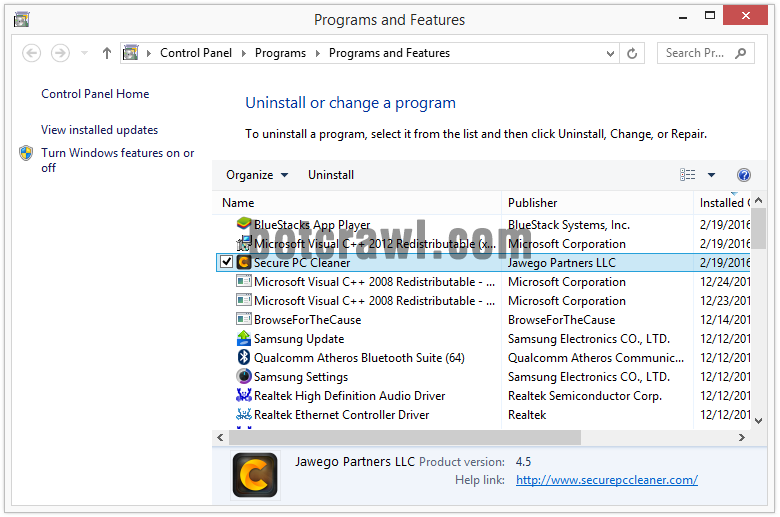Image resolution: width=780 pixels, height=517 pixels.
Task: Click the search magnifier icon
Action: pyautogui.click(x=740, y=53)
